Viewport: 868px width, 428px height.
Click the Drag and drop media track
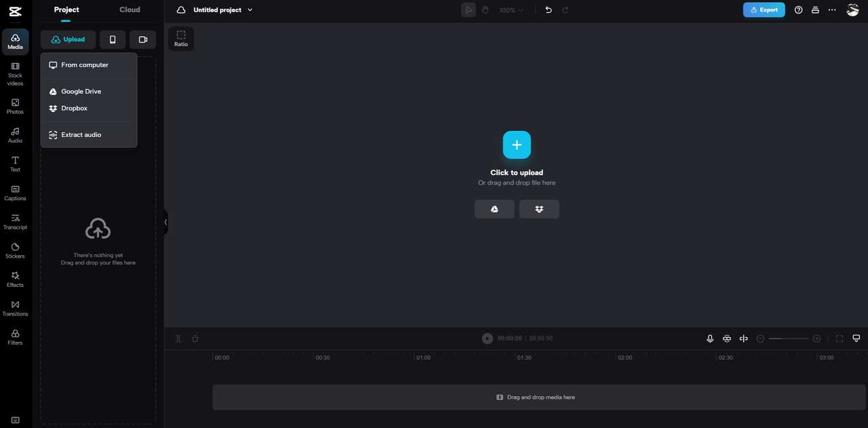coord(539,397)
